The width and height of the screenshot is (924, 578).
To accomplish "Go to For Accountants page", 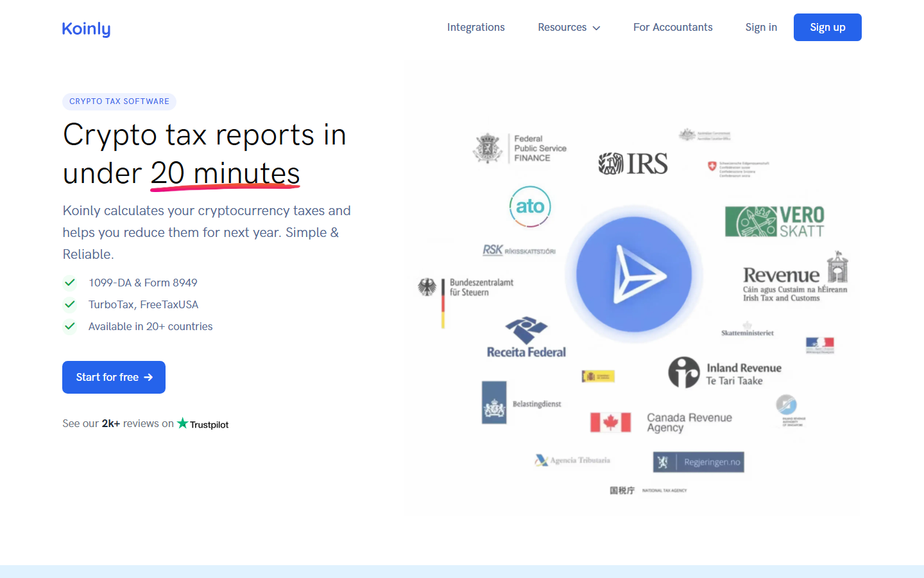I will (672, 27).
